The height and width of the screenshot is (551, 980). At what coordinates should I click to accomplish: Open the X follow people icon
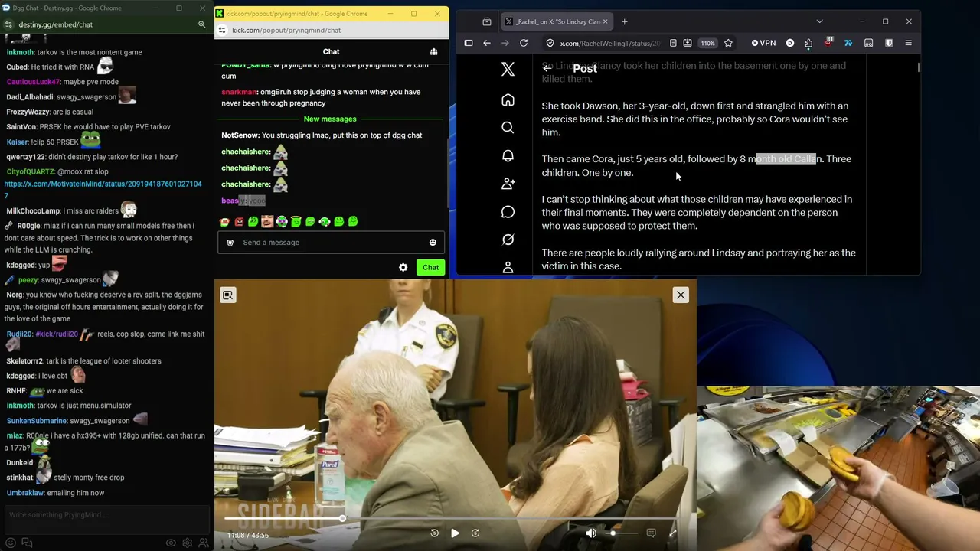508,184
